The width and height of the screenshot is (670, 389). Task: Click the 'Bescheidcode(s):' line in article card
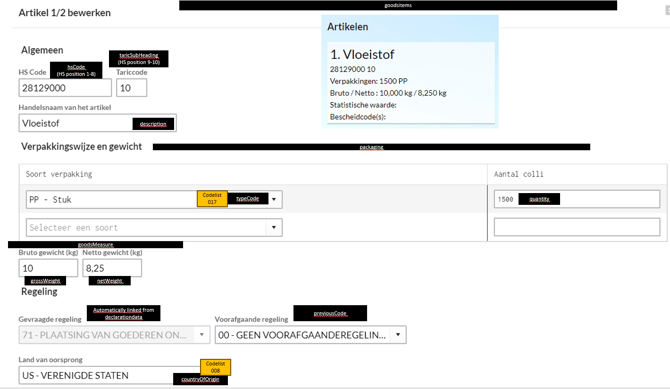[x=358, y=117]
